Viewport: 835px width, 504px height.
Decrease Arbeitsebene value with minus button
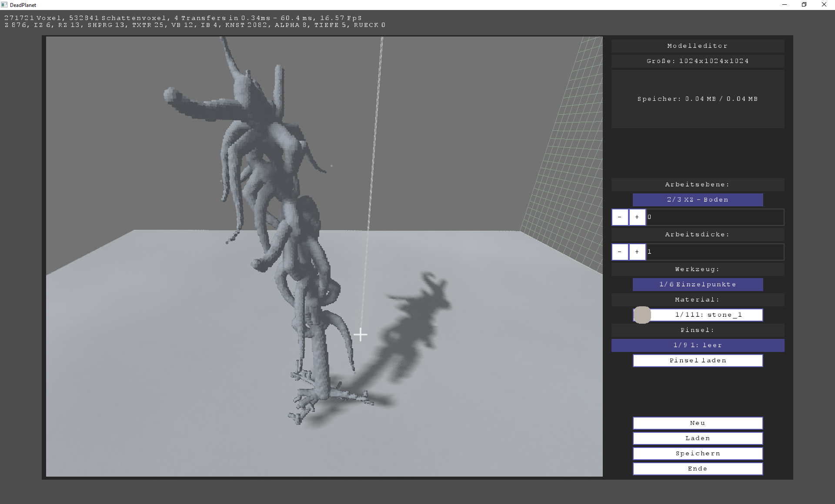click(620, 217)
